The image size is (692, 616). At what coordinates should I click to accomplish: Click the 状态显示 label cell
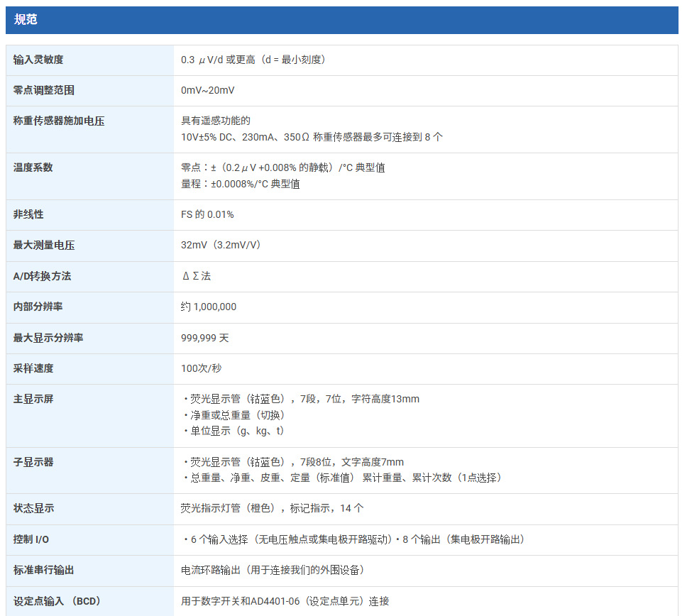click(x=89, y=509)
